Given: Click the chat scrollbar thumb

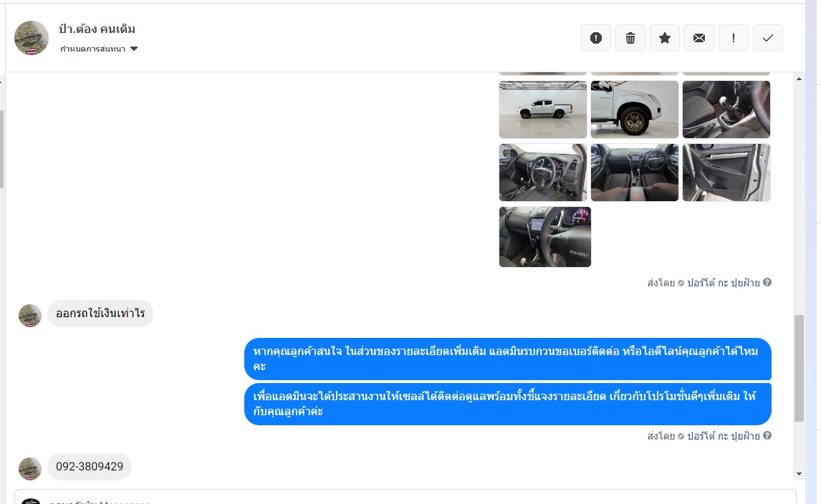Looking at the screenshot, I should 799,368.
